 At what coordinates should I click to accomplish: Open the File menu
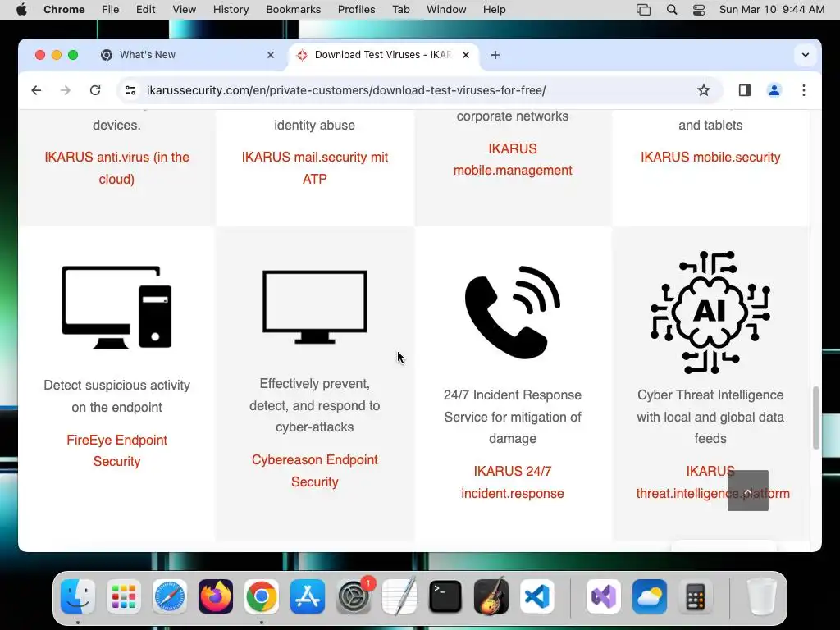[x=111, y=9]
